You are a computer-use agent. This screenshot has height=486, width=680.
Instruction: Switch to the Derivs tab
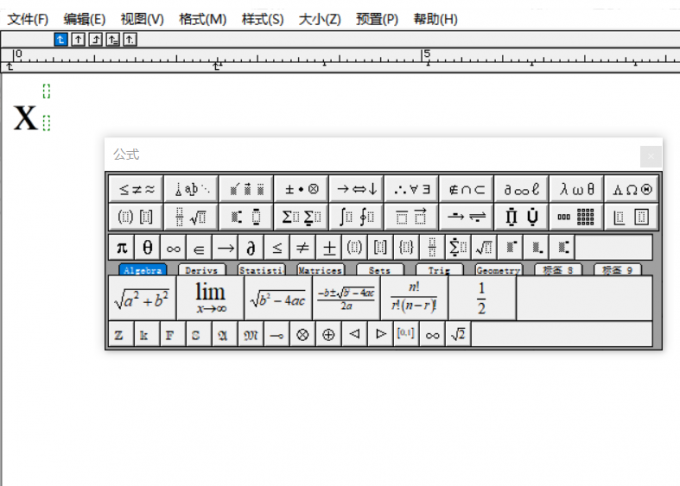pos(202,270)
